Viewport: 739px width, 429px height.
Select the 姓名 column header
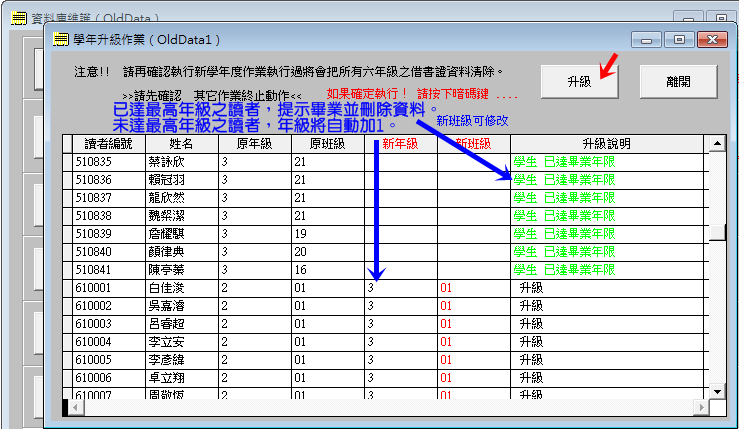click(182, 144)
